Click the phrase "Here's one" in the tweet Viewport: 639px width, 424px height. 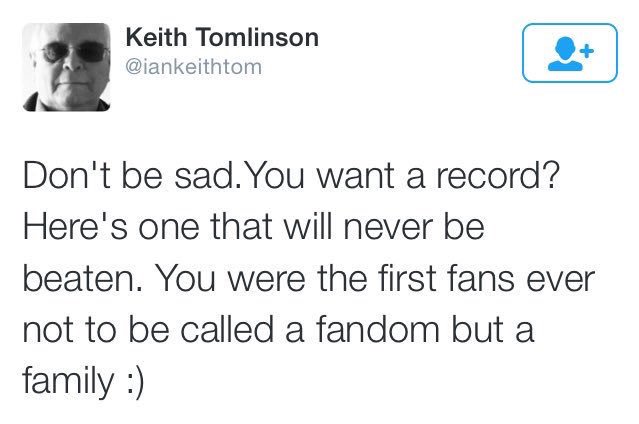coord(111,227)
